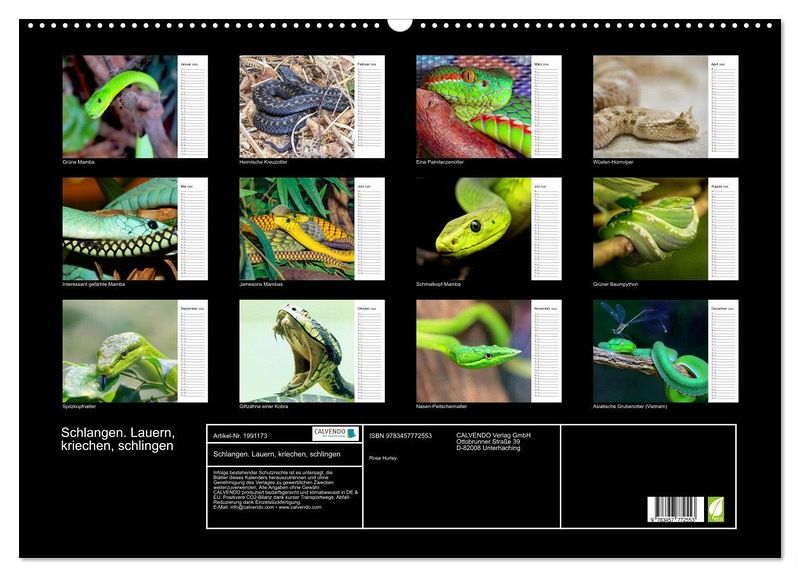Click the large title 'Schlangen. Lauern, kriechen, schlingen'
The width and height of the screenshot is (800, 577).
click(119, 438)
